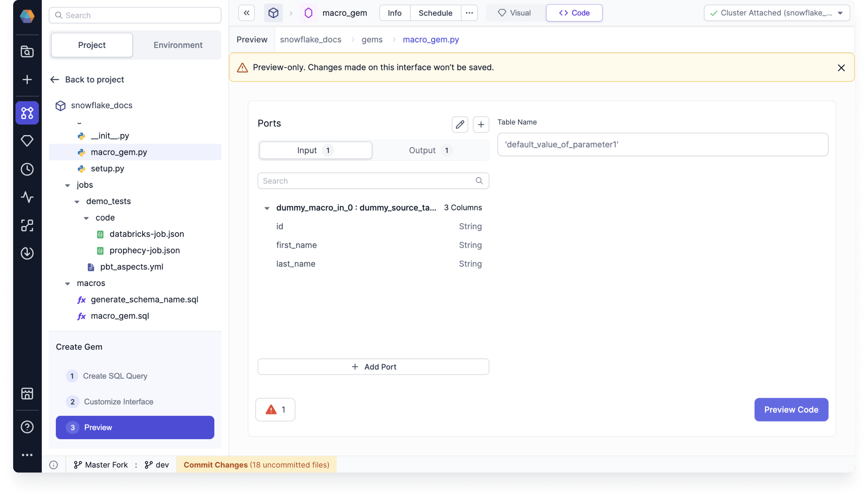Open databricks-job.json file
Image resolution: width=868 pixels, height=499 pixels.
135,234
